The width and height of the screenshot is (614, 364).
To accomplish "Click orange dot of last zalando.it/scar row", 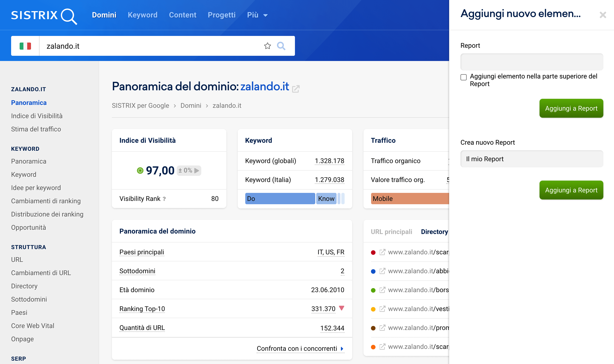I will pos(373,347).
